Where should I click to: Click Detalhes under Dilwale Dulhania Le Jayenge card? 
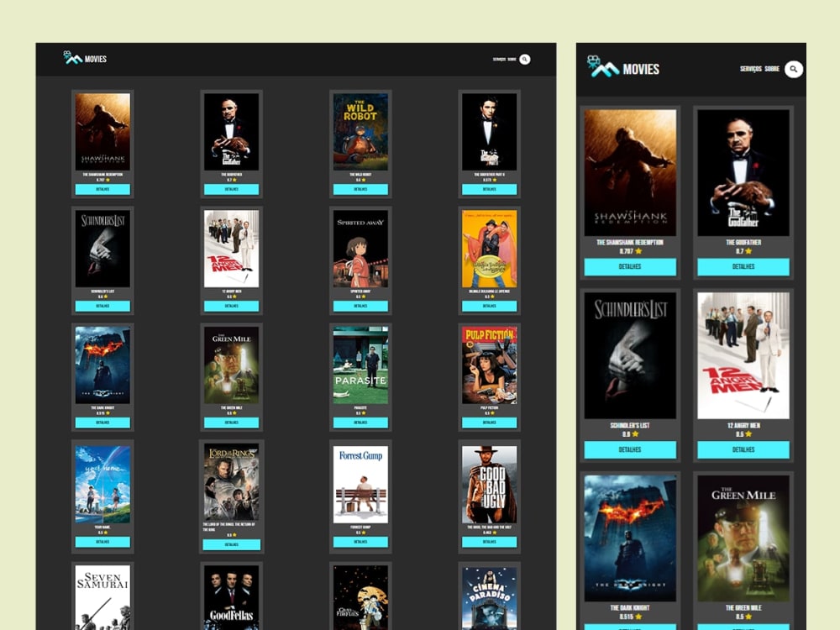(489, 306)
